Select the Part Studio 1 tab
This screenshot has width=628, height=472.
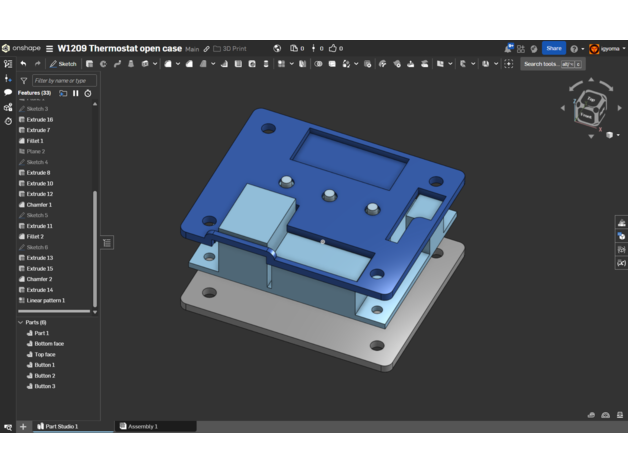tap(60, 426)
